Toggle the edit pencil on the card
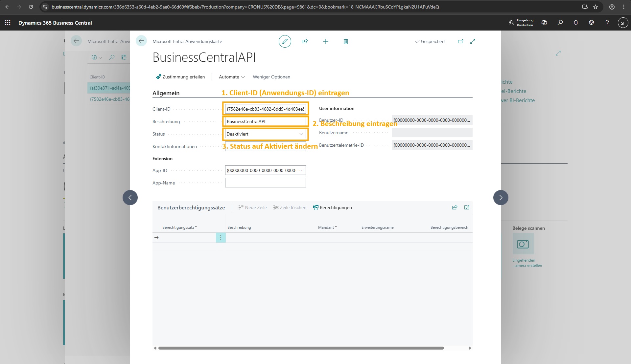The height and width of the screenshot is (364, 631). pos(285,41)
